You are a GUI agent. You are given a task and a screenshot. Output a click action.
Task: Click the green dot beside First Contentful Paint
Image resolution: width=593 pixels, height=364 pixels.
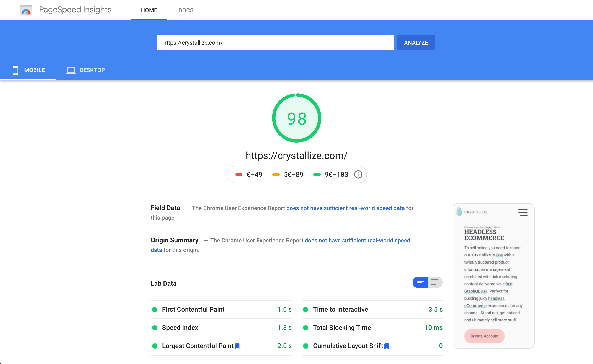(155, 310)
